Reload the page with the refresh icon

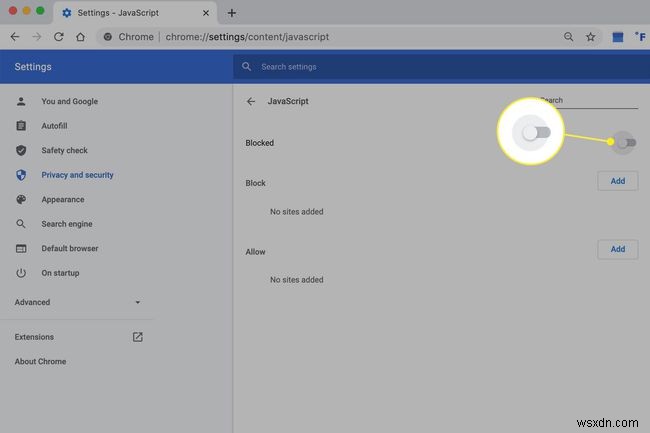pos(58,37)
